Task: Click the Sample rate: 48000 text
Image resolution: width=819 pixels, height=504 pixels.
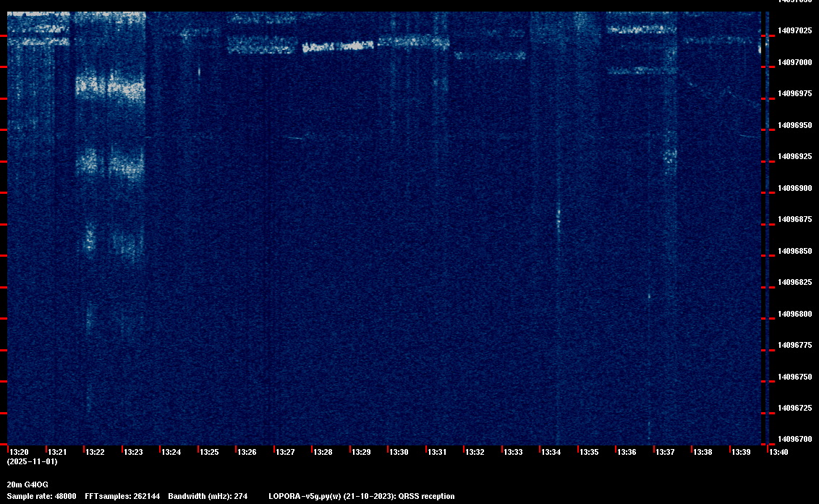Action: [41, 496]
